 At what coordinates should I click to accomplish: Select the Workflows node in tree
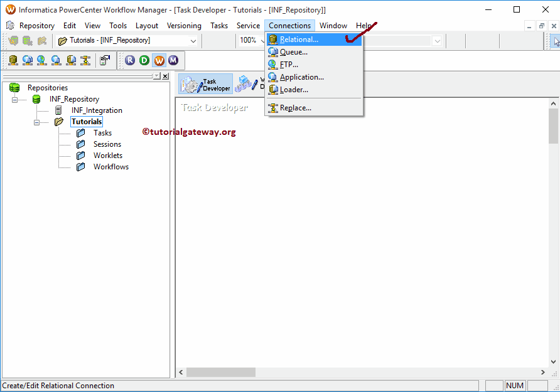pyautogui.click(x=111, y=167)
